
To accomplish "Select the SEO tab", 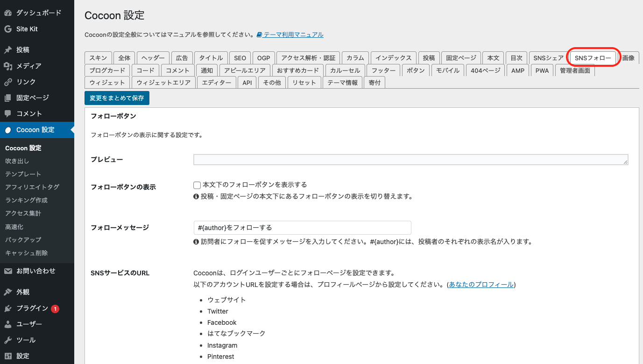I will (x=240, y=58).
